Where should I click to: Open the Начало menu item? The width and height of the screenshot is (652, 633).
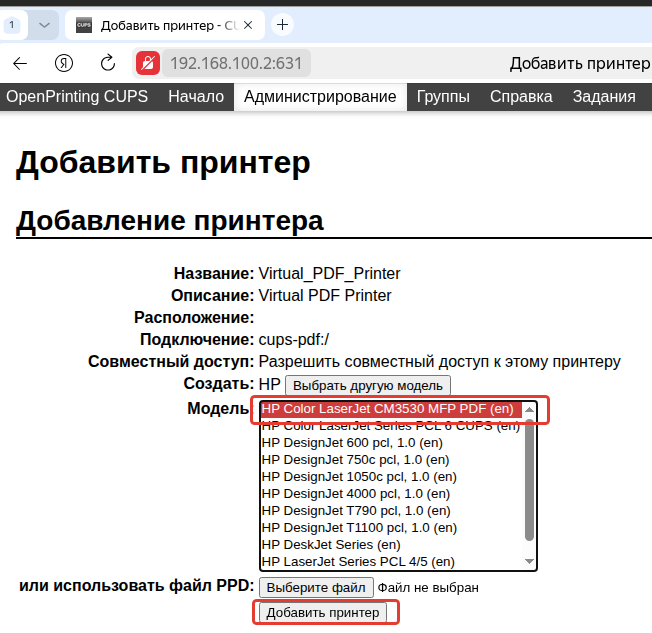[x=196, y=96]
